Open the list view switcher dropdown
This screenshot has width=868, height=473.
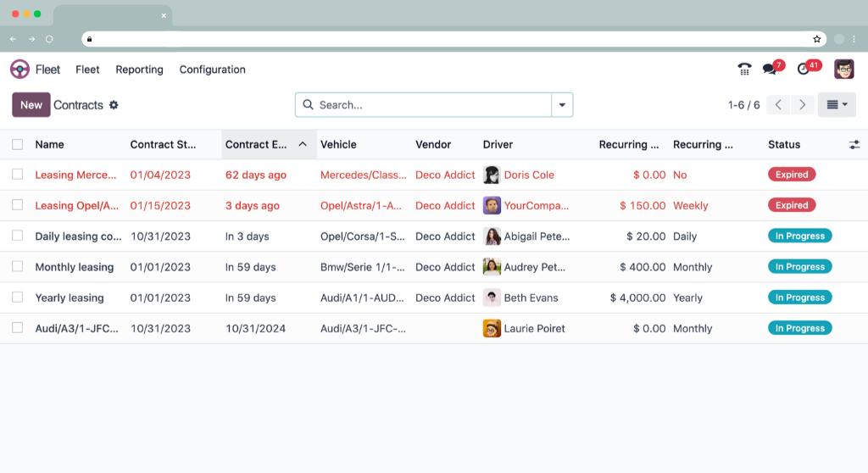click(x=837, y=105)
